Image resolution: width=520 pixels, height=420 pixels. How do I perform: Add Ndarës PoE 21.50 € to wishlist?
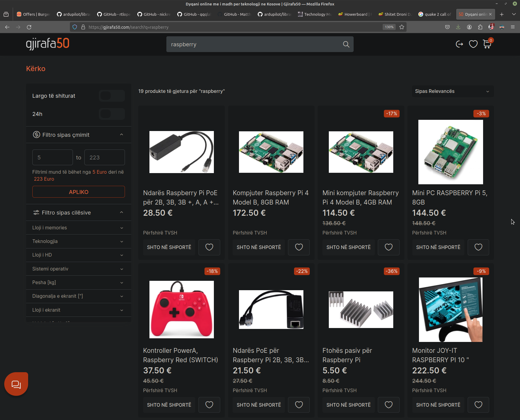click(299, 405)
